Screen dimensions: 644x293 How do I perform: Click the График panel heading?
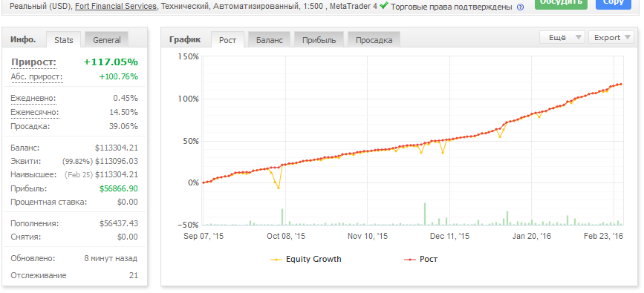[185, 39]
